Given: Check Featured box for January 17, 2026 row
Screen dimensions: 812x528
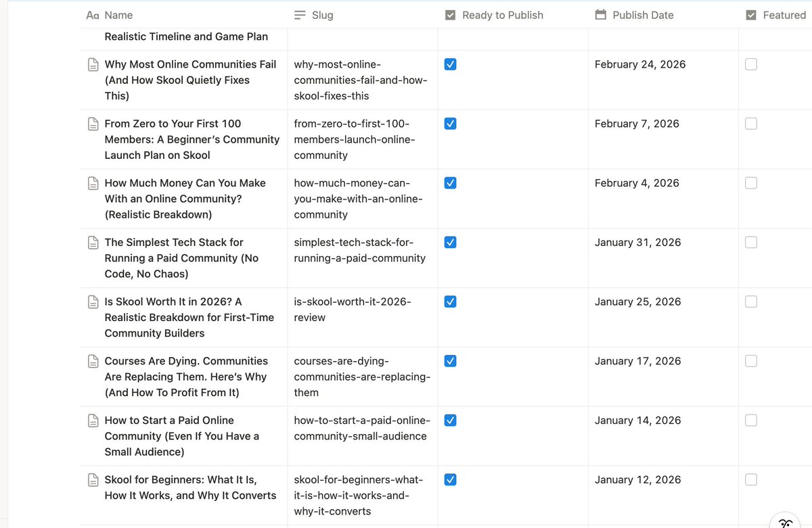Looking at the screenshot, I should 751,361.
